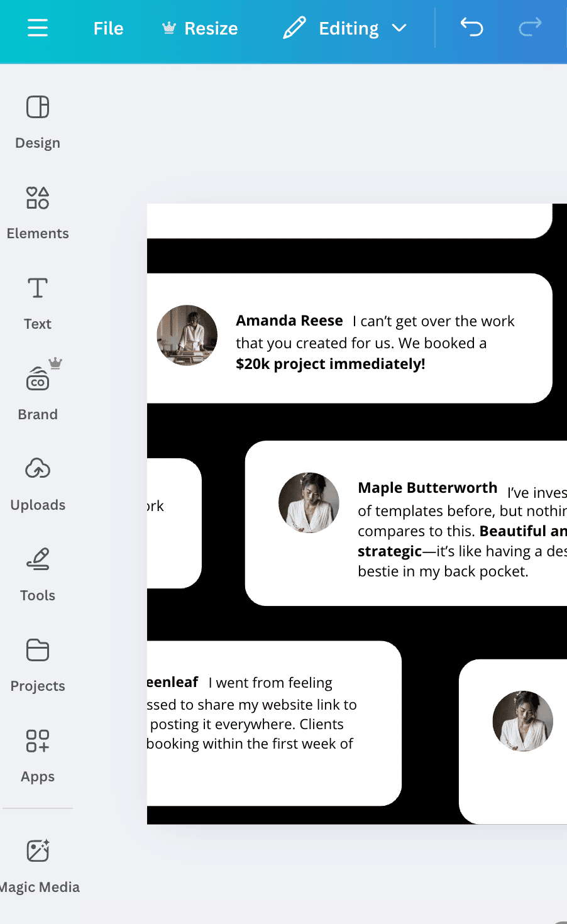Open the File menu
The height and width of the screenshot is (924, 567).
coord(108,28)
